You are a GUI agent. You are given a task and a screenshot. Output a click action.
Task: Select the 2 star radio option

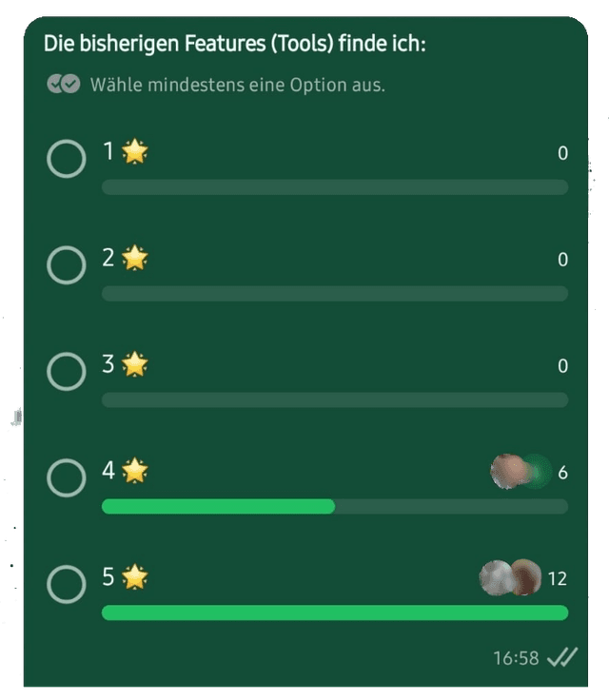[67, 265]
